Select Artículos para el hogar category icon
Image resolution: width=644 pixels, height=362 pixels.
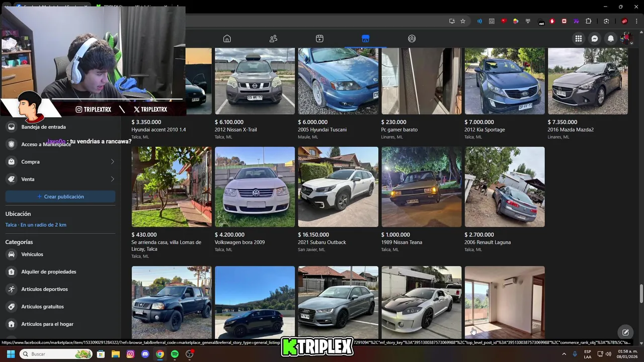coord(11,324)
